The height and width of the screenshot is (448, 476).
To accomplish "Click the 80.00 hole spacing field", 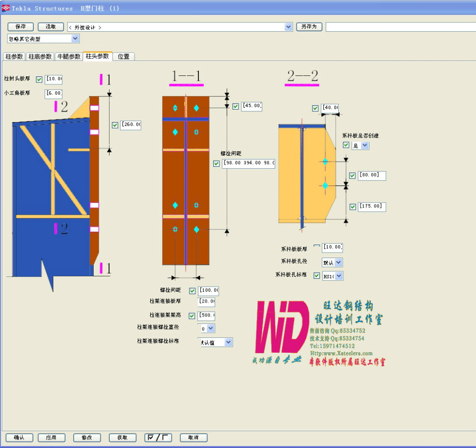I will pyautogui.click(x=372, y=175).
